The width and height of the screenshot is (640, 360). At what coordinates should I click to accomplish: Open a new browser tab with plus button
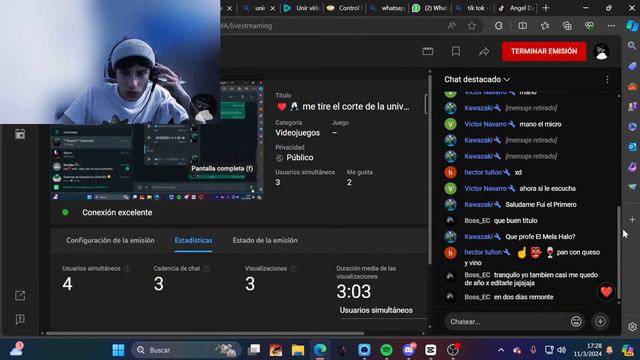pyautogui.click(x=546, y=8)
